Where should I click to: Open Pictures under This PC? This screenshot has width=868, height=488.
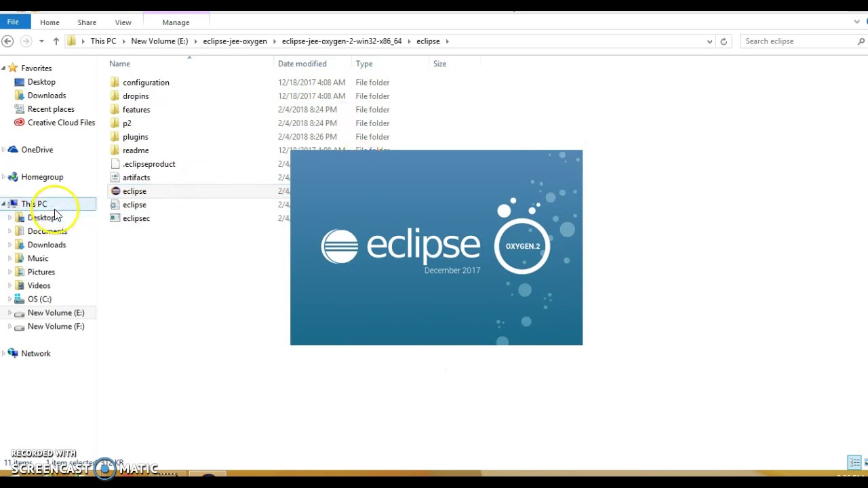pos(41,272)
